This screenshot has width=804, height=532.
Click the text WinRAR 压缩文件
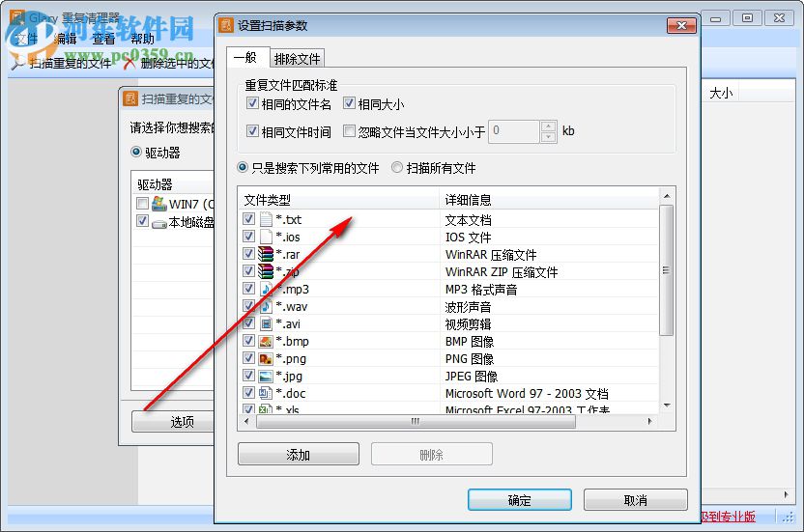(491, 255)
